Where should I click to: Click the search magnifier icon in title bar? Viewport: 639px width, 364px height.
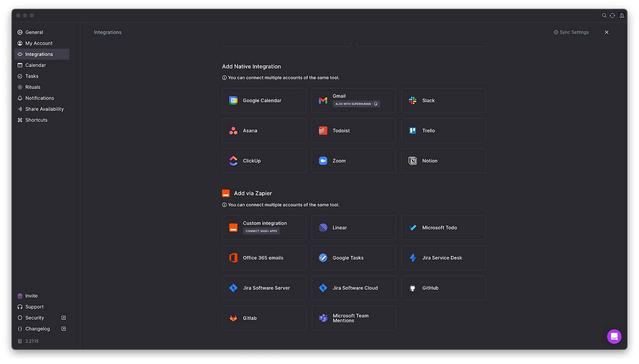coord(604,15)
